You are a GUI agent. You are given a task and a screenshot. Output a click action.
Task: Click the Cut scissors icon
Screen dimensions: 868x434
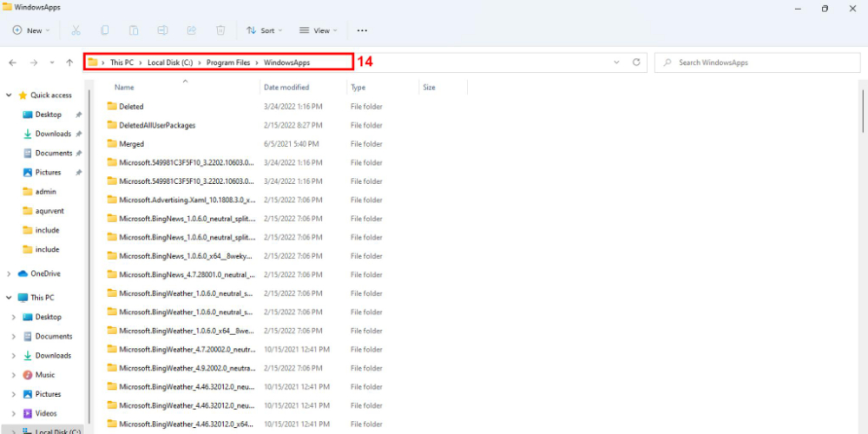click(76, 30)
